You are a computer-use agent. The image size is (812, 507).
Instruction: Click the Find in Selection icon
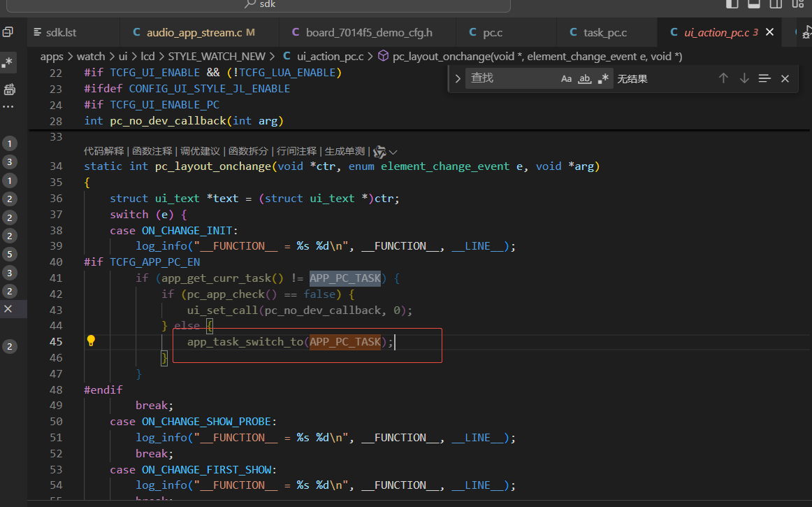coord(764,78)
